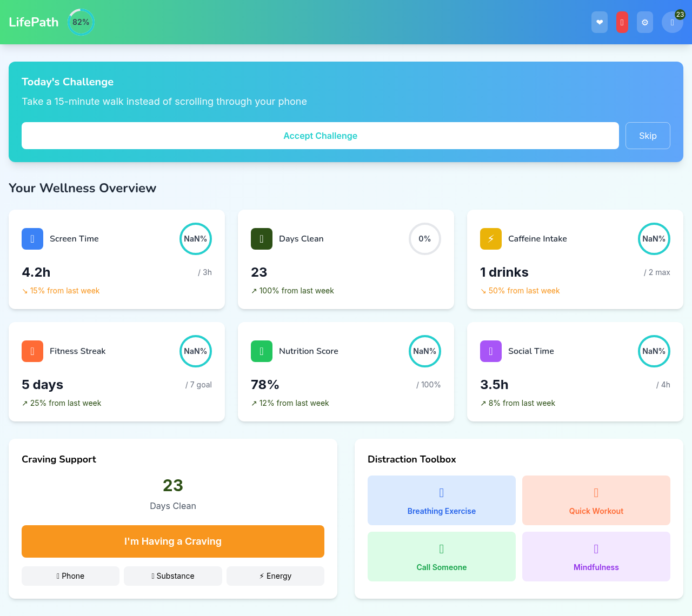Skip today's challenge
The width and height of the screenshot is (692, 616).
[x=647, y=136]
